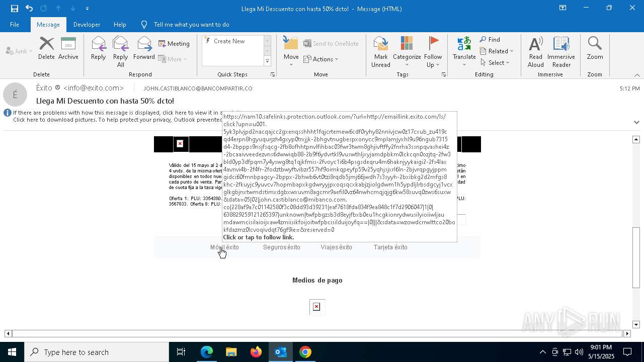Forward this email
Image resolution: width=644 pixels, height=362 pixels.
[x=144, y=48]
